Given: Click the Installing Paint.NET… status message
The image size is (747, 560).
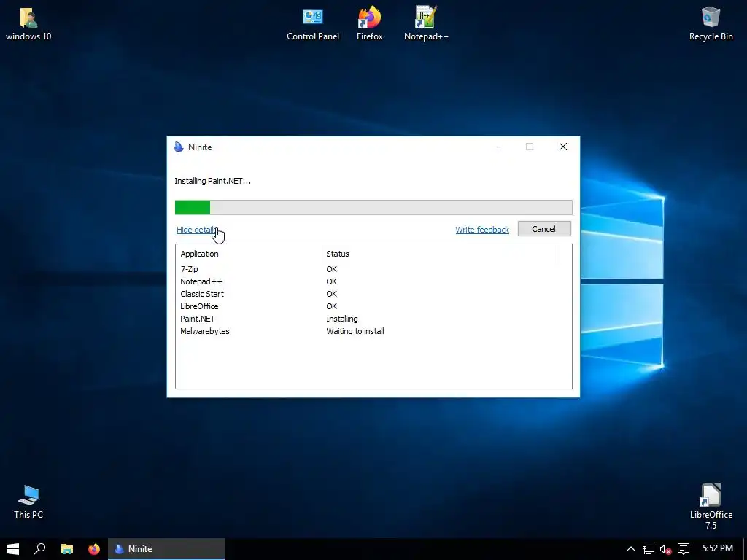Looking at the screenshot, I should pyautogui.click(x=212, y=181).
